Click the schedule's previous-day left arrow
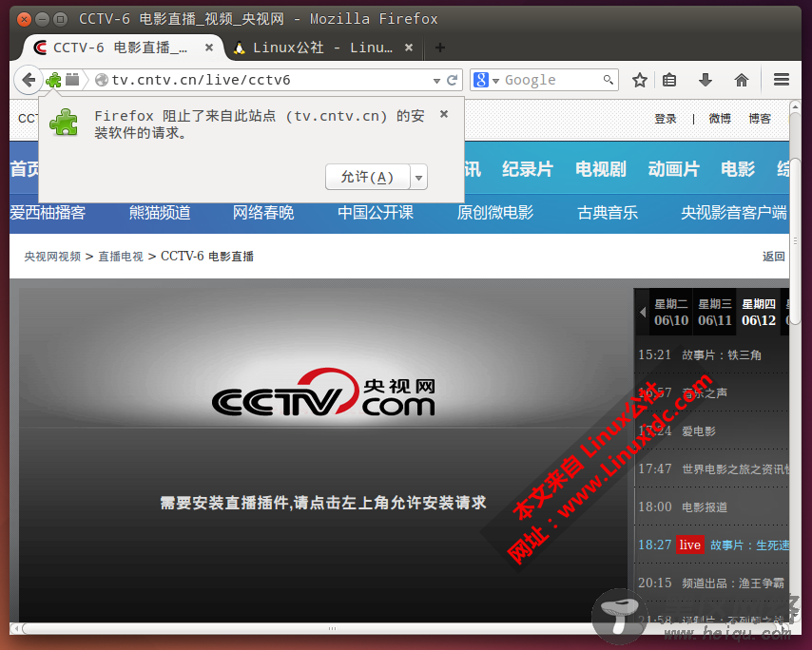The width and height of the screenshot is (812, 650). pyautogui.click(x=643, y=312)
